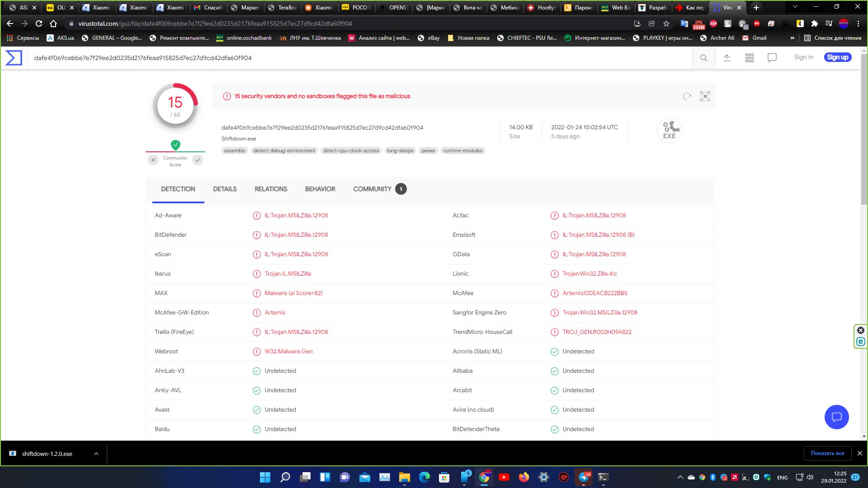
Task: Open the eBay bookmark
Action: pyautogui.click(x=429, y=38)
